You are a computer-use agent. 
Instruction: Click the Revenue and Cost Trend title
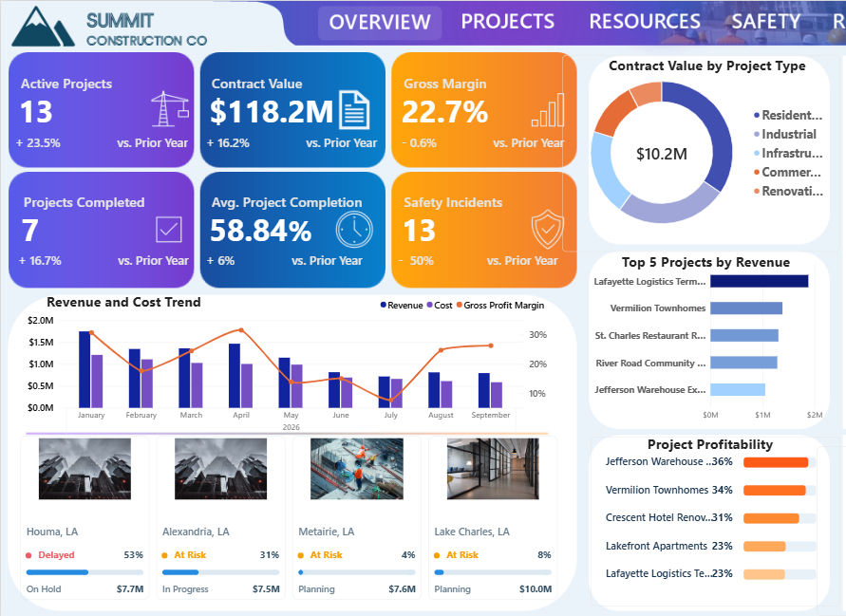pos(123,302)
